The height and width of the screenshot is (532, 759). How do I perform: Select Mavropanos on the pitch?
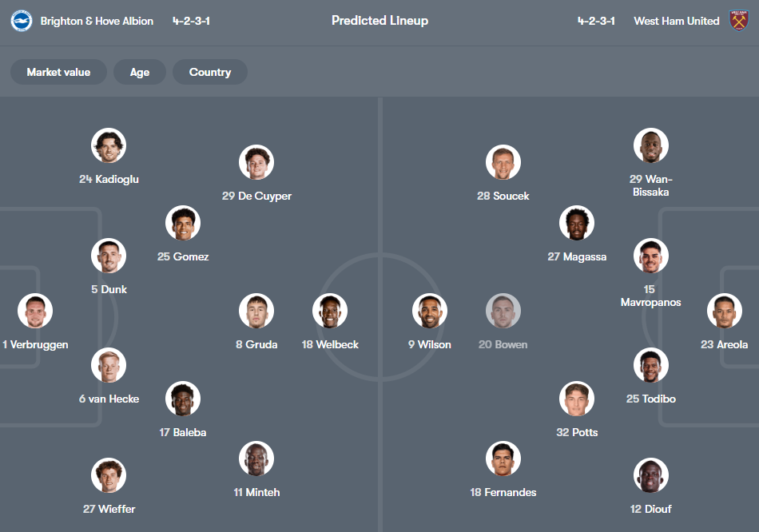[x=650, y=256]
